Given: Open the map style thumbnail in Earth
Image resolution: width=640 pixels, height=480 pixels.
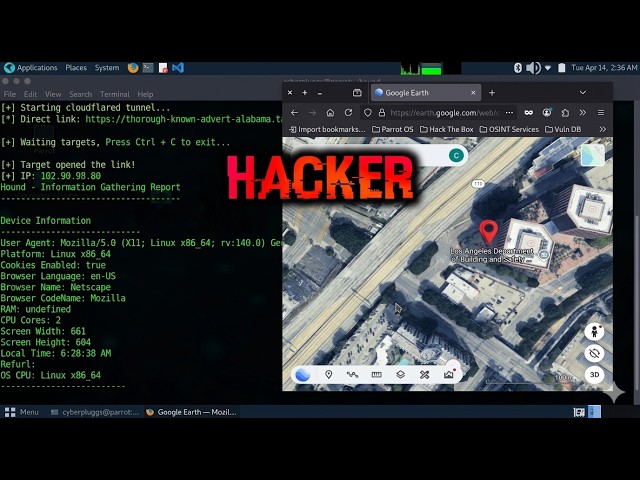Looking at the screenshot, I should pyautogui.click(x=593, y=156).
